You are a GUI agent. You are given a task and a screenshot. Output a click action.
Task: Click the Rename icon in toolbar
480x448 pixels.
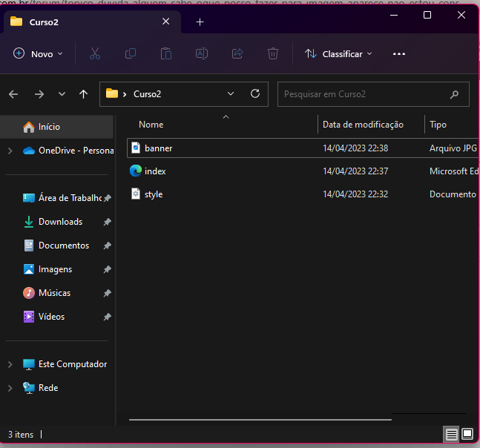[202, 54]
